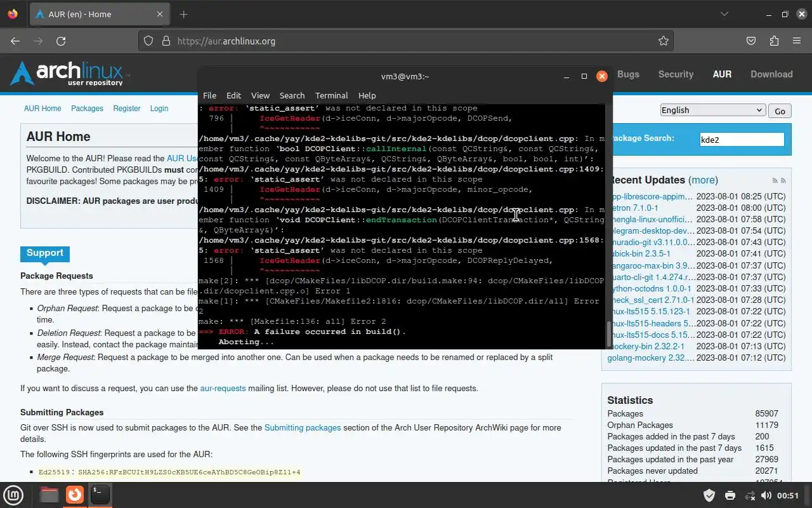812x508 pixels.
Task: Expand the list all tabs chevron
Action: click(724, 14)
